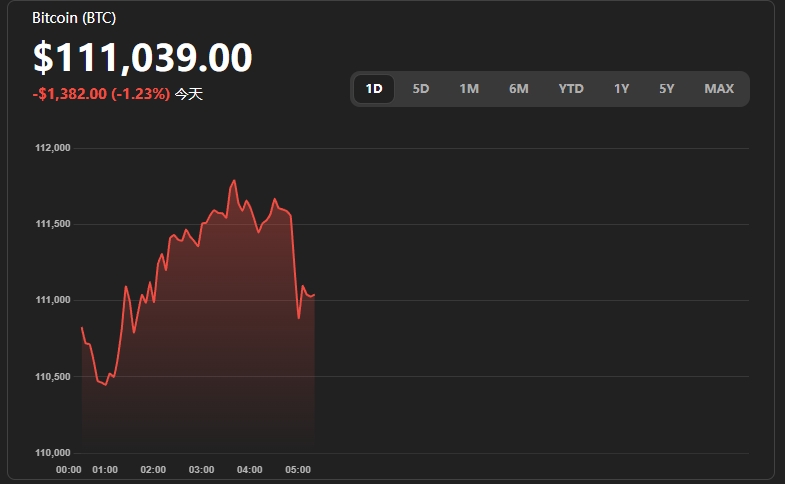
Task: Click the 今天 label beside the change
Action: tap(189, 94)
